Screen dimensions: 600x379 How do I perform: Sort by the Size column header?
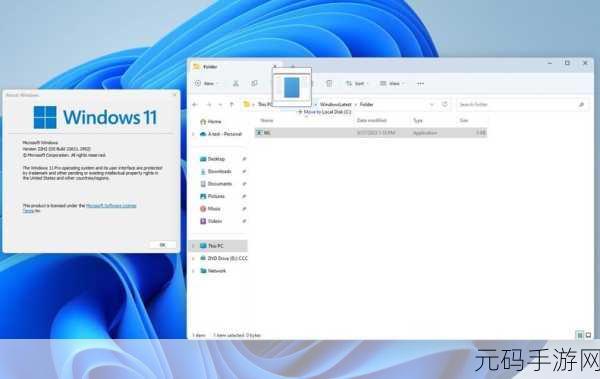(464, 120)
